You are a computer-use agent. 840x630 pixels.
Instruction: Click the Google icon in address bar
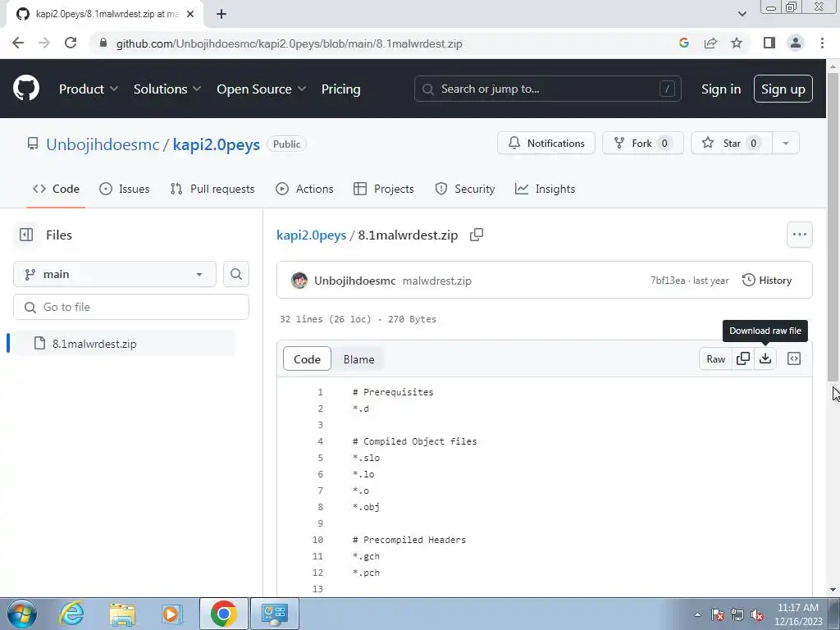[x=683, y=43]
